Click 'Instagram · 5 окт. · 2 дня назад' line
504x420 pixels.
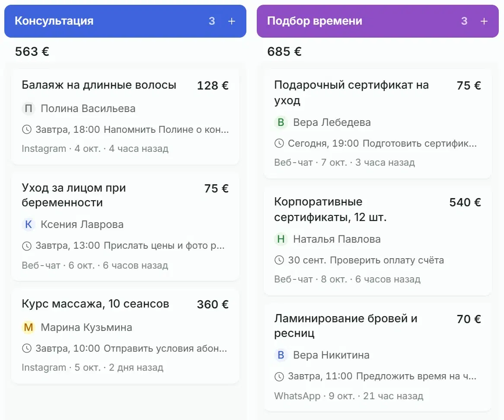pos(93,367)
